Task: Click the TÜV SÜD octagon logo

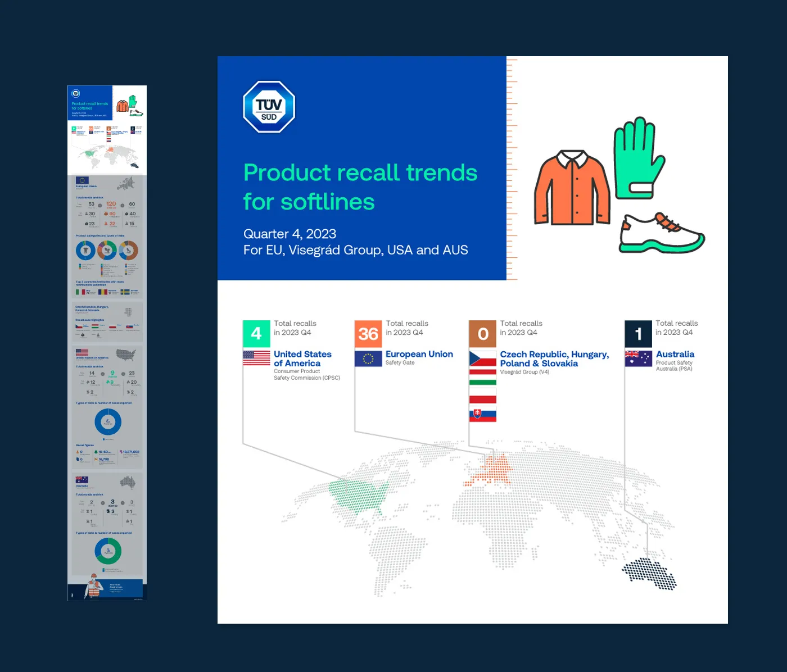Action: [x=269, y=107]
